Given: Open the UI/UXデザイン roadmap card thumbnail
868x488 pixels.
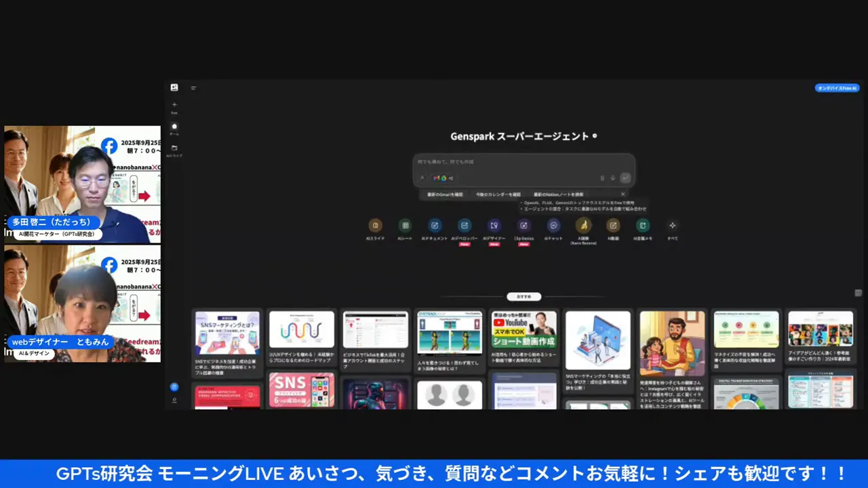Looking at the screenshot, I should pyautogui.click(x=302, y=329).
